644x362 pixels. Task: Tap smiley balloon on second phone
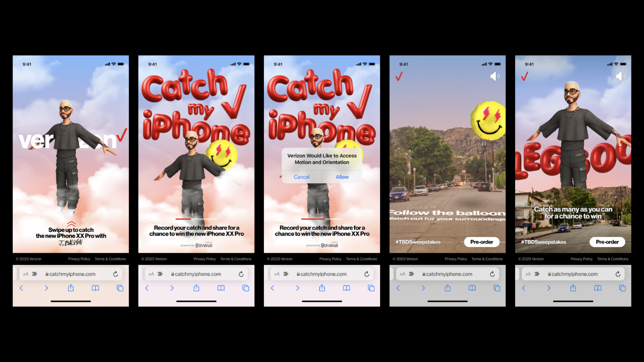[x=222, y=155]
